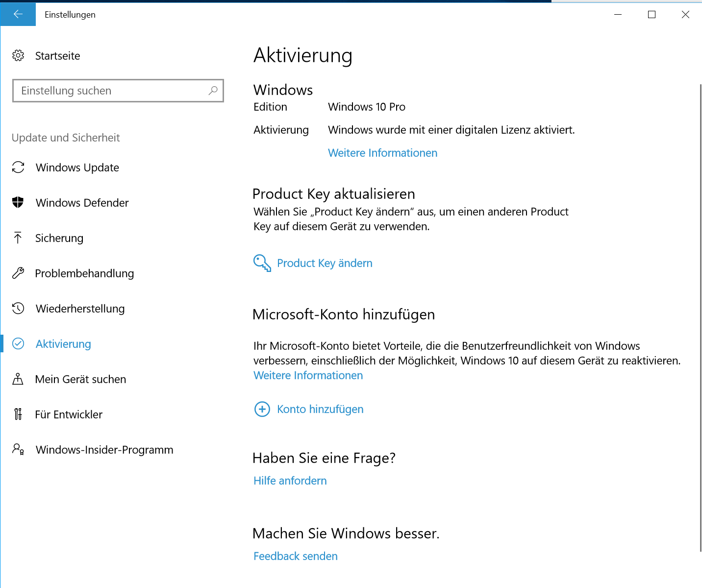The width and height of the screenshot is (702, 588).
Task: Click Product Key ändern link
Action: [x=325, y=263]
